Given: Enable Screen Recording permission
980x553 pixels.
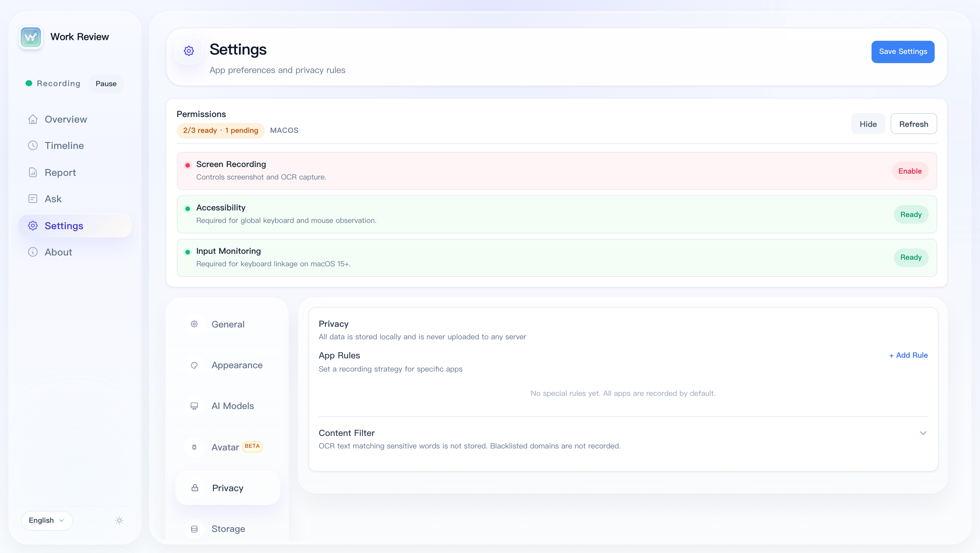Looking at the screenshot, I should [910, 171].
